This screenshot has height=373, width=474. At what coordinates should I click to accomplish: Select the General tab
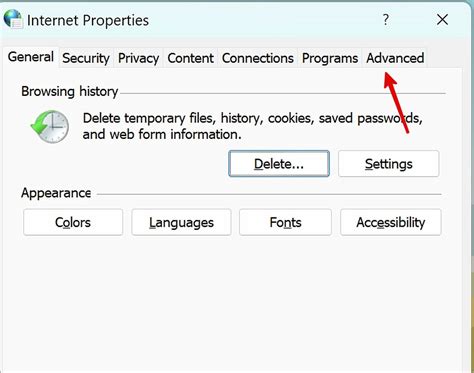coord(31,57)
